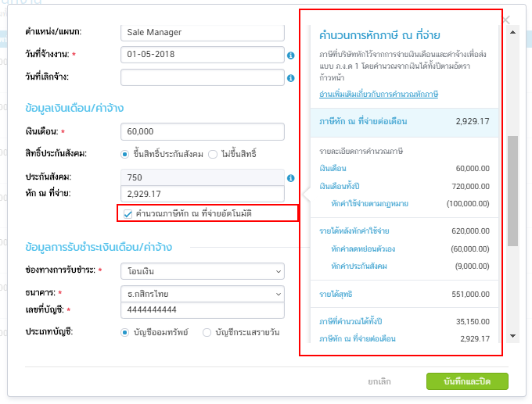This screenshot has height=404, width=532.
Task: Click the เงินเดือน field showing 60,000
Action: click(x=203, y=131)
